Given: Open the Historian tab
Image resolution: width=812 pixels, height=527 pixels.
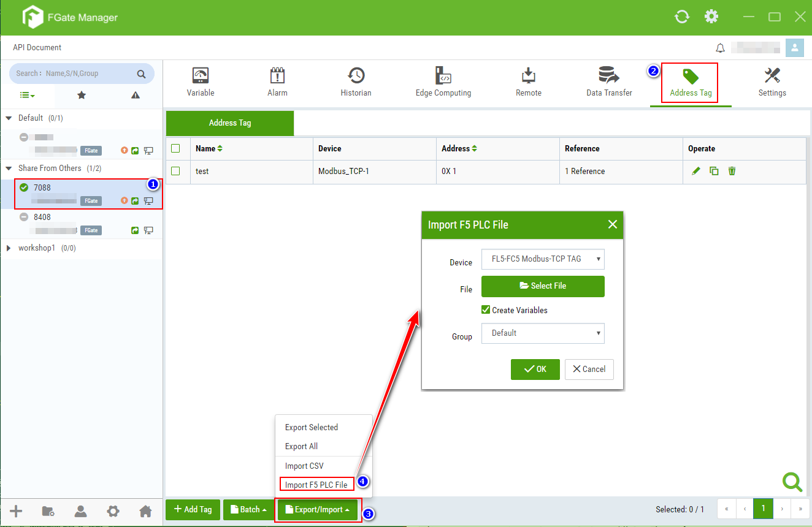Looking at the screenshot, I should 356,82.
